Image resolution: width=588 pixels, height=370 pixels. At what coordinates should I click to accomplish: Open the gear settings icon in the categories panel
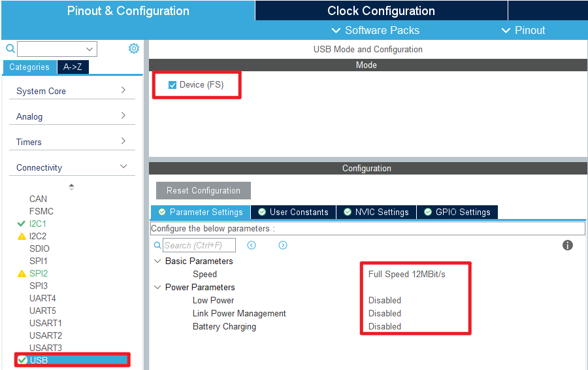click(x=134, y=48)
